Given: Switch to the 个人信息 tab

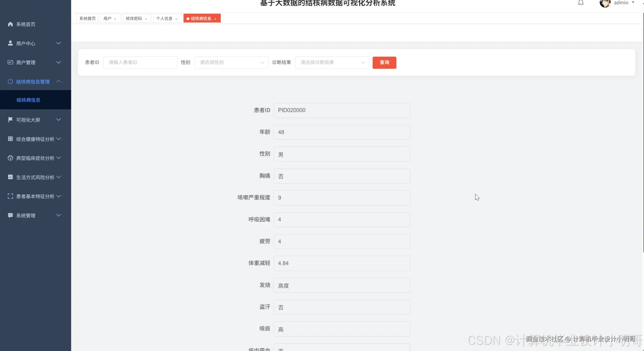Looking at the screenshot, I should 164,18.
